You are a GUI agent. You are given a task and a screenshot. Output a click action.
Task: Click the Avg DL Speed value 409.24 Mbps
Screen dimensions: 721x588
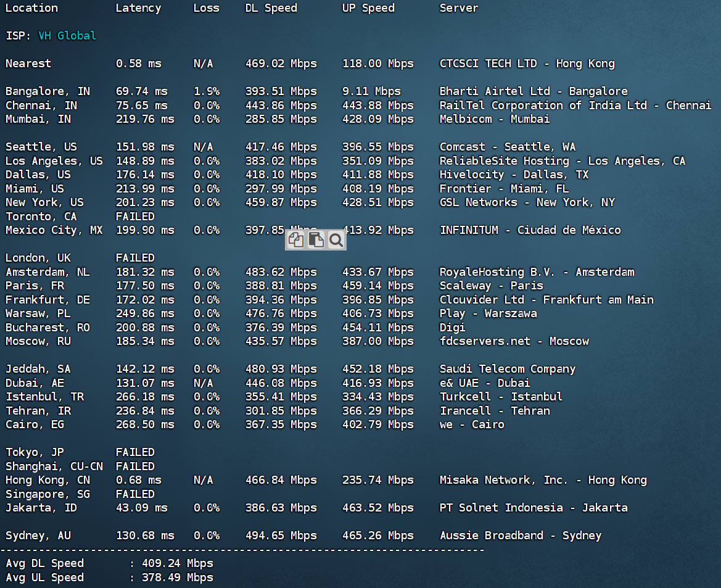178,563
